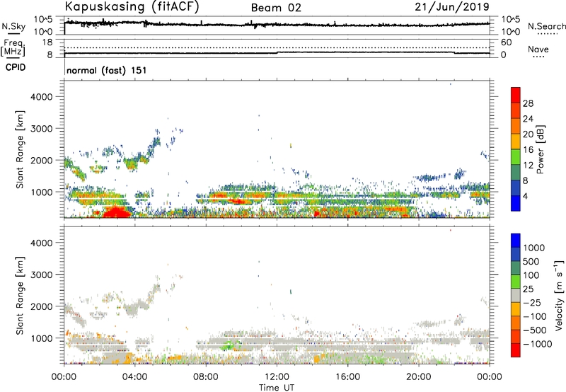The height and width of the screenshot is (392, 566).
Task: Click Power colorbar light green segment 12 to 16
Action: (516, 157)
